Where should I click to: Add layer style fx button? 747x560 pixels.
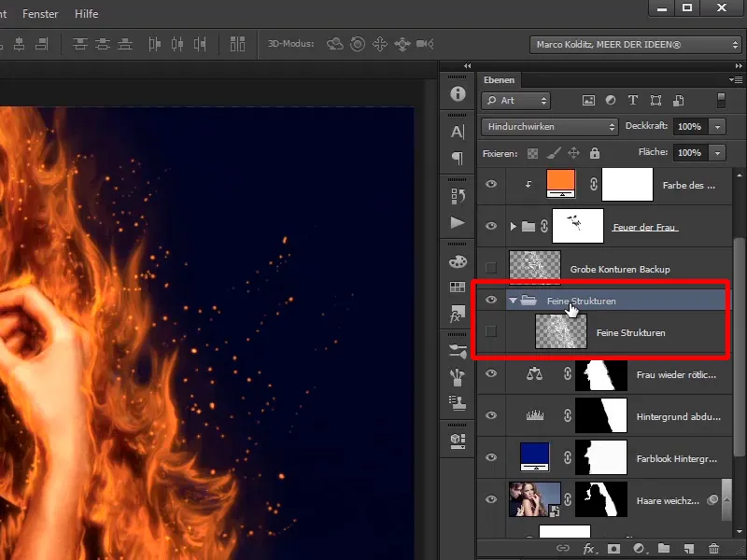(x=589, y=549)
